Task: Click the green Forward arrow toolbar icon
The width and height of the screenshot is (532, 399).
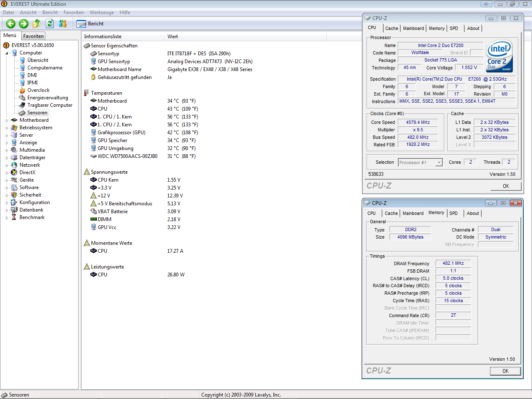Action: pyautogui.click(x=24, y=24)
